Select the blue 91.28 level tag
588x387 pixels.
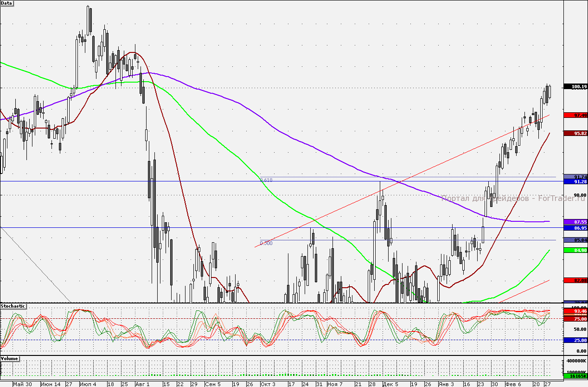click(575, 182)
